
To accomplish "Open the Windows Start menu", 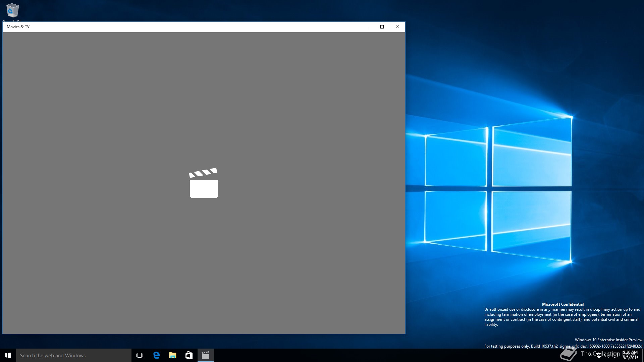I will point(8,355).
